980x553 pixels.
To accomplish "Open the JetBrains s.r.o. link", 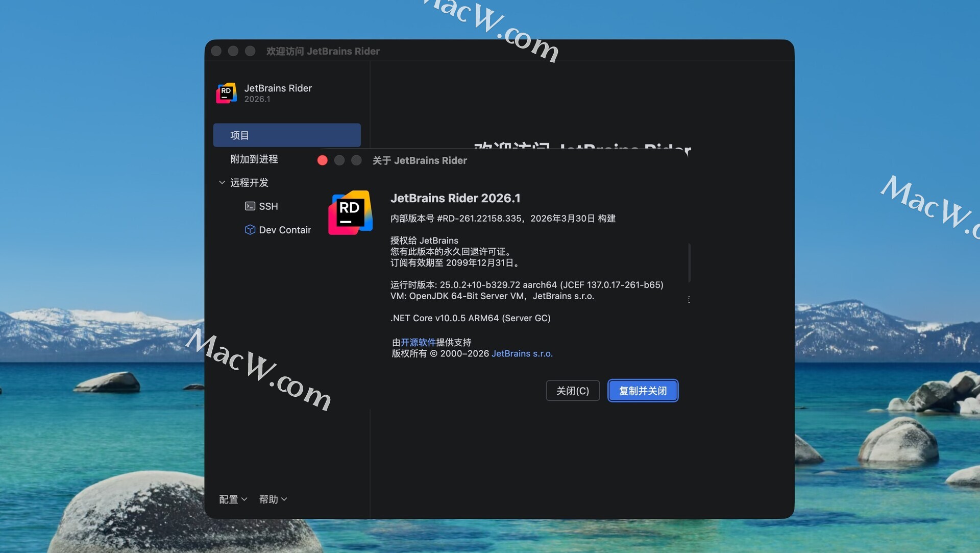I will point(522,353).
